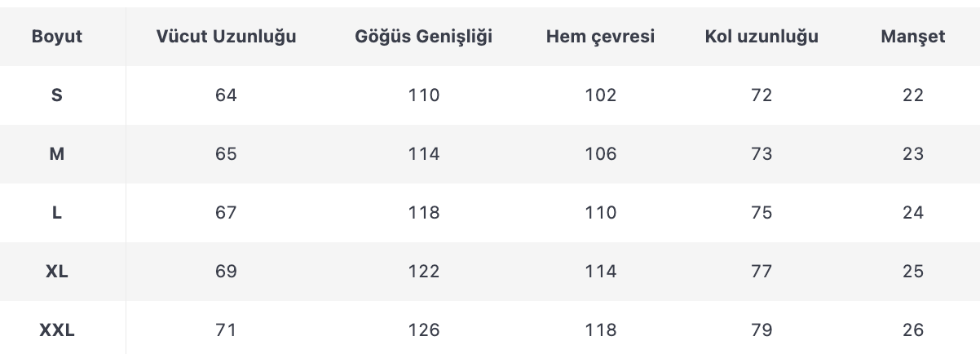980x354 pixels.
Task: Select the XL size row label
Action: pyautogui.click(x=57, y=272)
